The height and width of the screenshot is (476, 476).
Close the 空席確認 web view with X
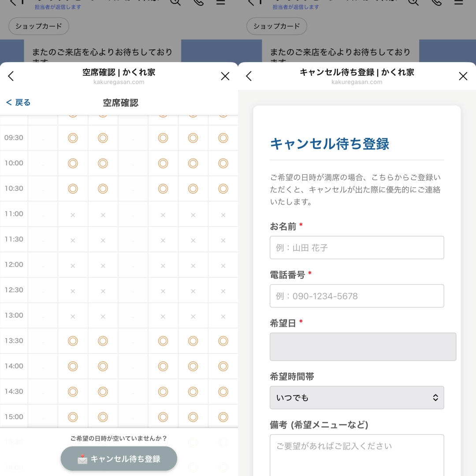225,76
